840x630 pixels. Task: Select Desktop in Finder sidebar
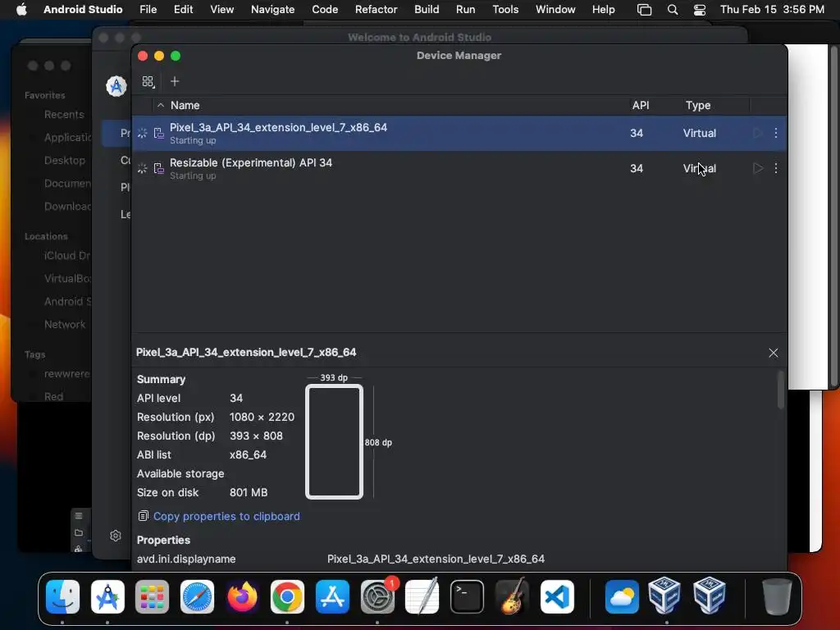point(65,160)
